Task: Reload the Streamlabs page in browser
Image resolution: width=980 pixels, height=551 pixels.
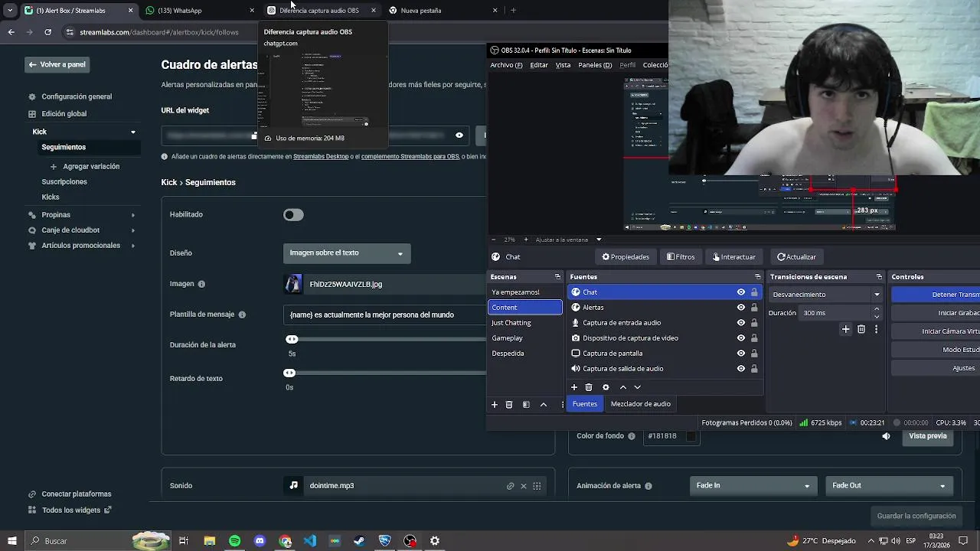Action: (x=47, y=32)
